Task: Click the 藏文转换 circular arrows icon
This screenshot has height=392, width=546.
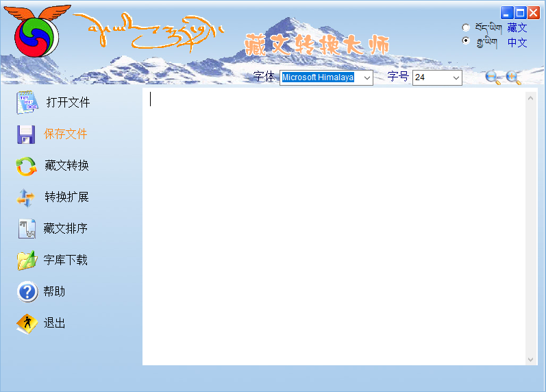Action: (x=26, y=167)
